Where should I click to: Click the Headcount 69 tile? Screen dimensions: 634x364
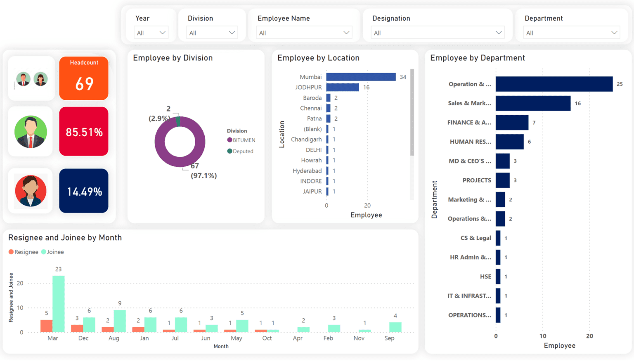point(83,78)
